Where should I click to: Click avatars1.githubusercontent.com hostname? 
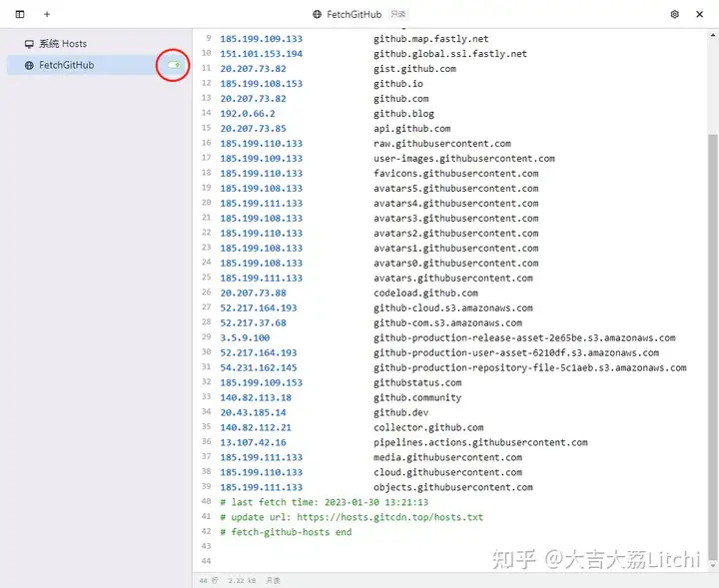click(455, 248)
